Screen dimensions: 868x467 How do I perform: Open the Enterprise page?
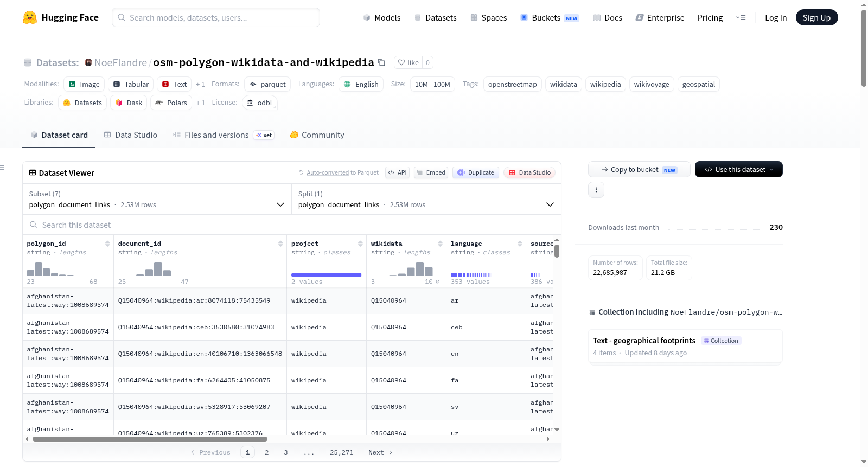[660, 17]
